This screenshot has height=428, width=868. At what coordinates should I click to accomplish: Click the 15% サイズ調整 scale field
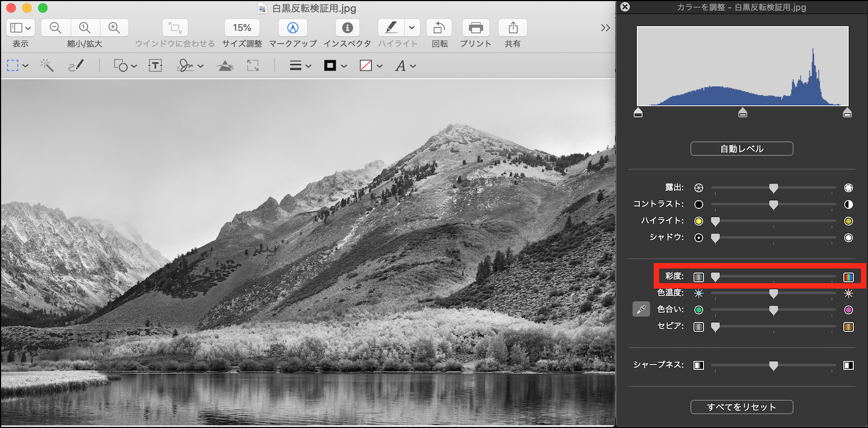tap(242, 28)
